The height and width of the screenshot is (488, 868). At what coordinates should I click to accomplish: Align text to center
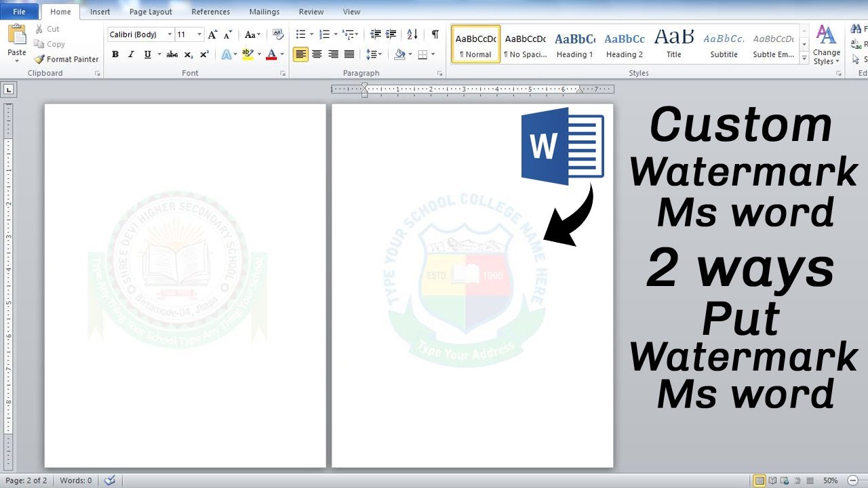click(317, 54)
